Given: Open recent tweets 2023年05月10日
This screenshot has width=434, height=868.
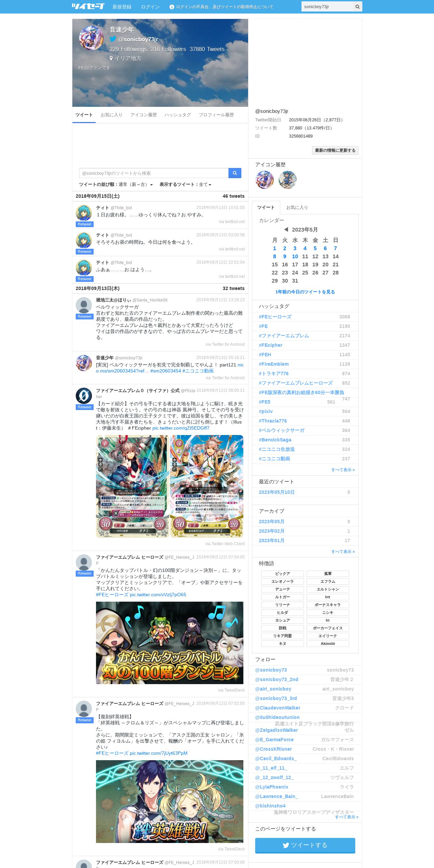Looking at the screenshot, I should point(277,492).
